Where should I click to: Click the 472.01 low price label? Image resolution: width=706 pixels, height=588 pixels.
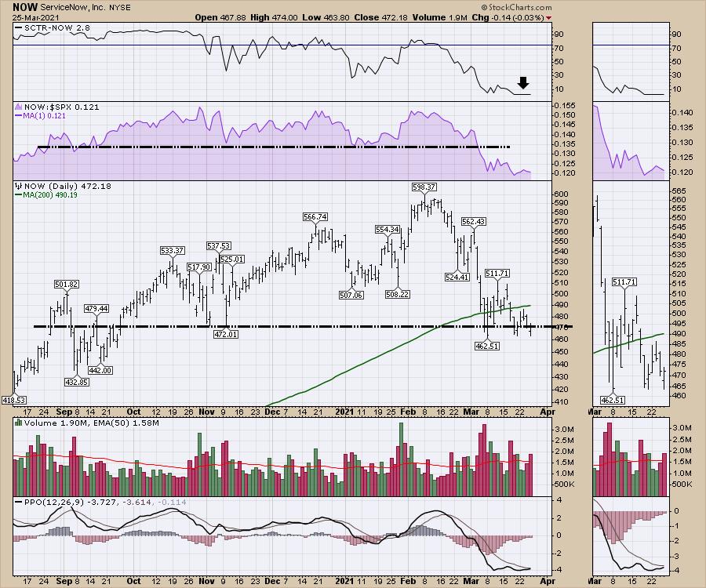pos(226,334)
